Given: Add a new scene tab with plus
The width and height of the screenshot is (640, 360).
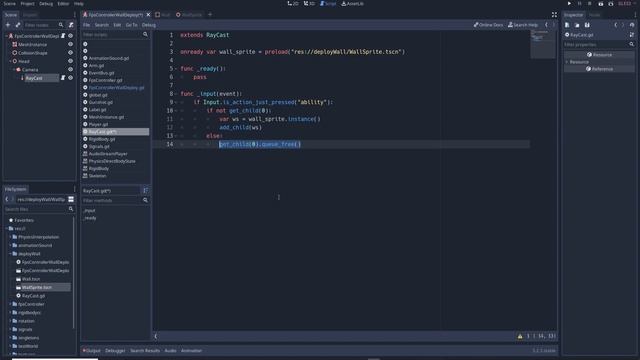Looking at the screenshot, I should (210, 15).
